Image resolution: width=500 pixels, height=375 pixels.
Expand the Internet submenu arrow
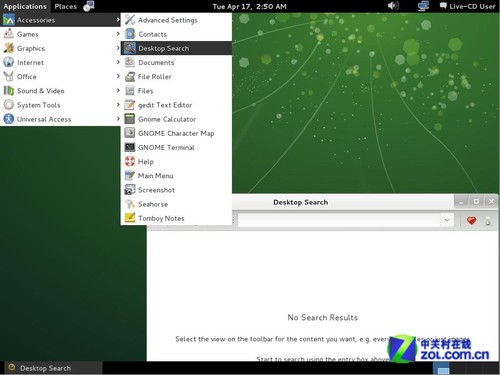tap(118, 62)
